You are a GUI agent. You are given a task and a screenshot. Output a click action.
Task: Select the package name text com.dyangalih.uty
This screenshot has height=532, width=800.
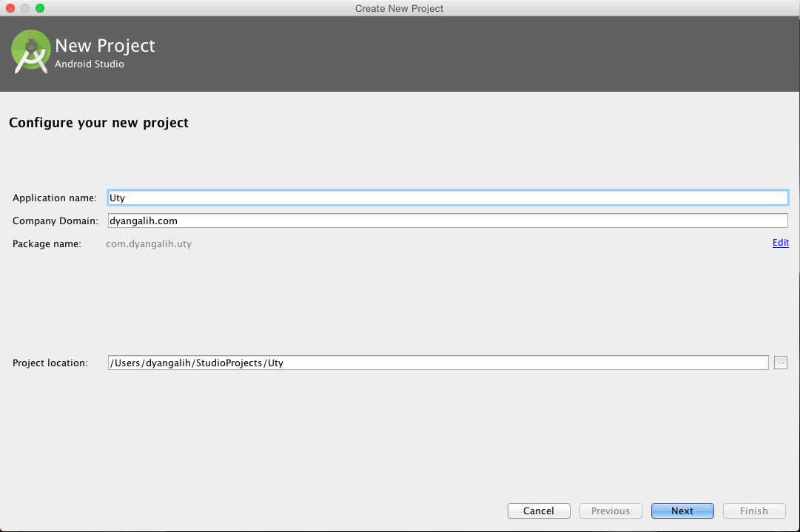[149, 244]
